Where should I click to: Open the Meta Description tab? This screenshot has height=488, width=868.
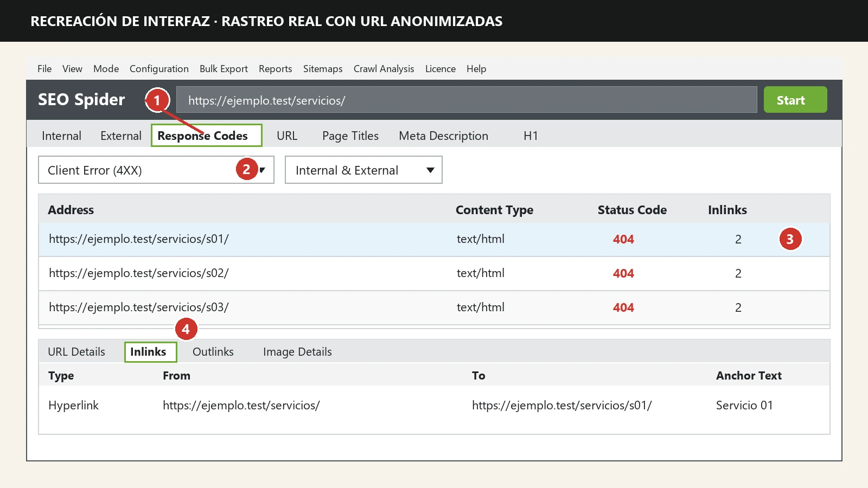443,136
